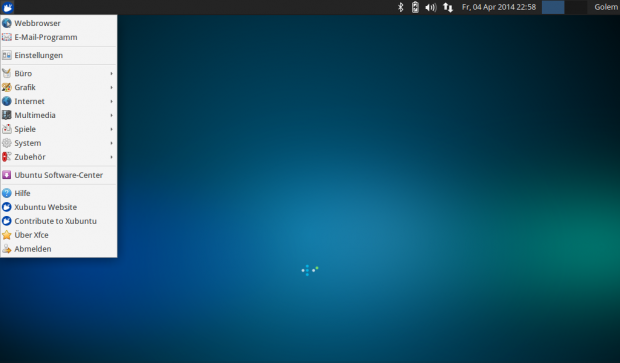620x363 pixels.
Task: Open the Hilfe entry
Action: pyautogui.click(x=59, y=193)
